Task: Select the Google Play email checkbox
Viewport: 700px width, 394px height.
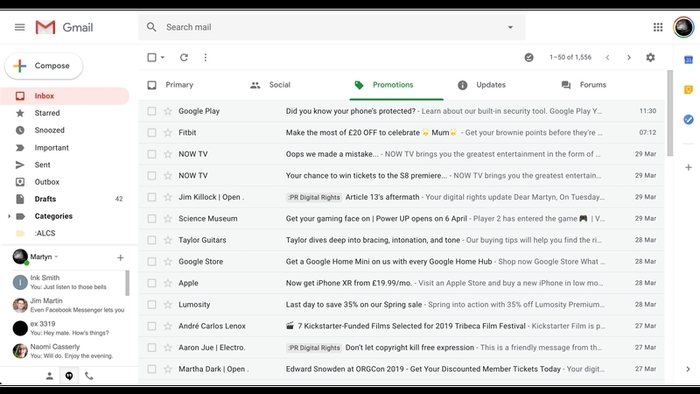Action: click(x=152, y=111)
